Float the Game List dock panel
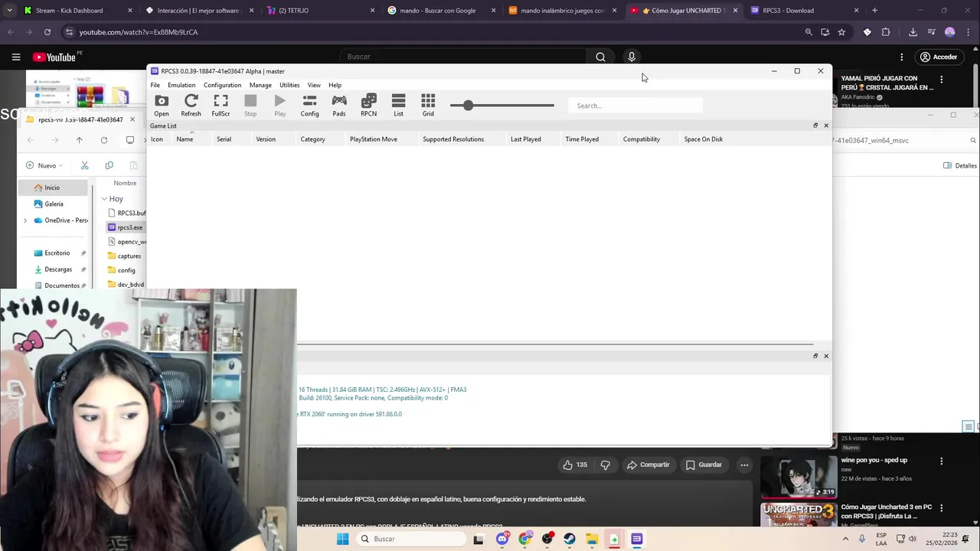 tap(815, 126)
